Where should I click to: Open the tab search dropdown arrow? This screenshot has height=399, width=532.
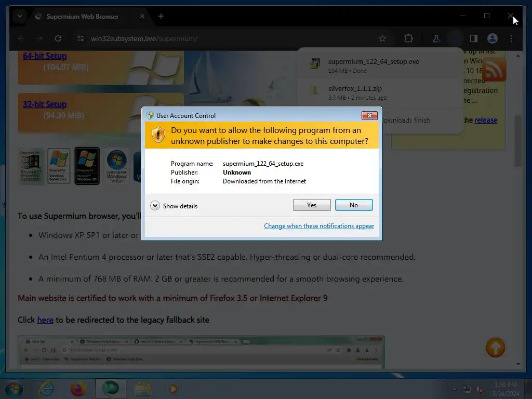tap(20, 16)
